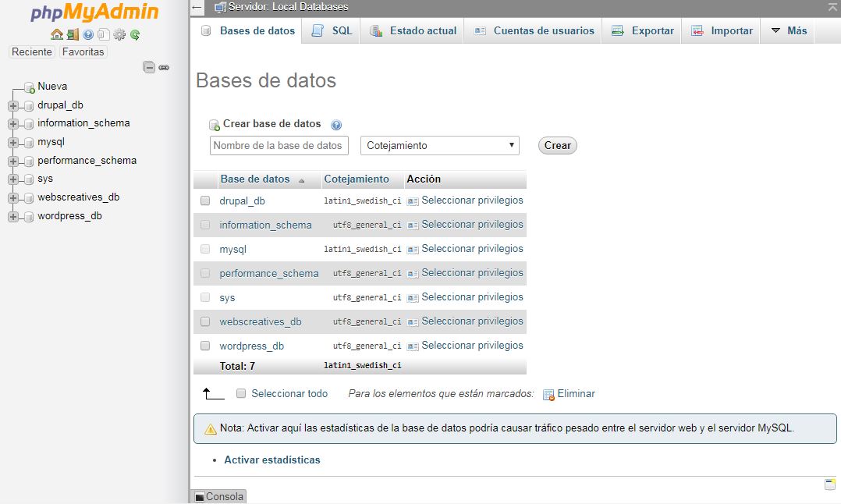Expand sys tree node
Viewport: 841px width, 504px height.
click(x=13, y=179)
